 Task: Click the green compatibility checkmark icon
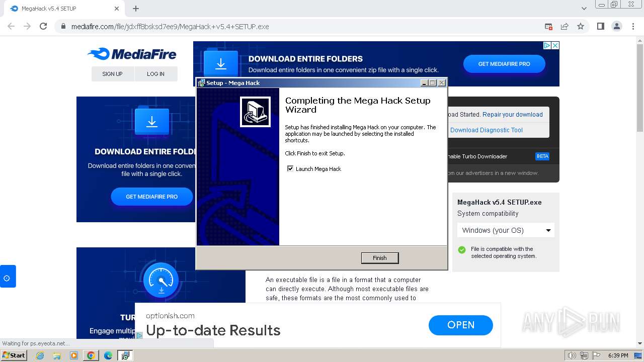click(462, 250)
